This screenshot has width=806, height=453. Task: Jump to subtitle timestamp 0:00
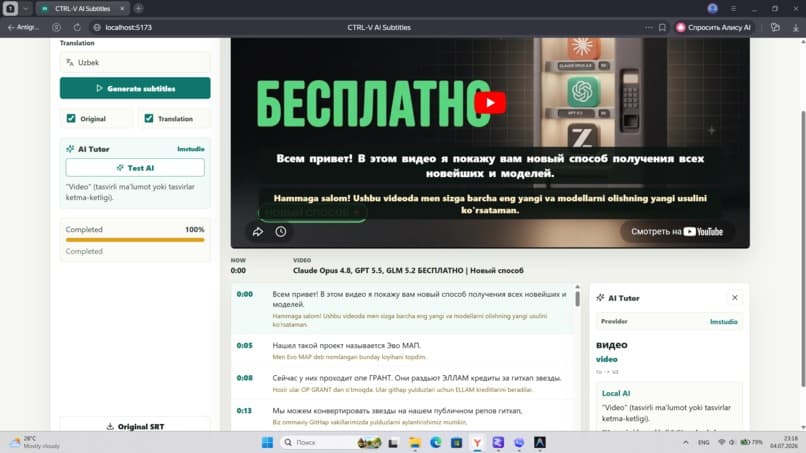(245, 294)
